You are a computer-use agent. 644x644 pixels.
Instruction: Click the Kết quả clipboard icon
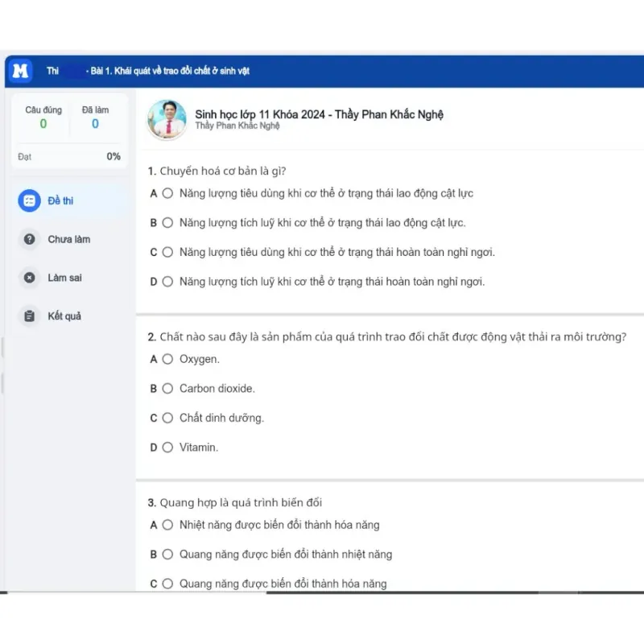(30, 316)
